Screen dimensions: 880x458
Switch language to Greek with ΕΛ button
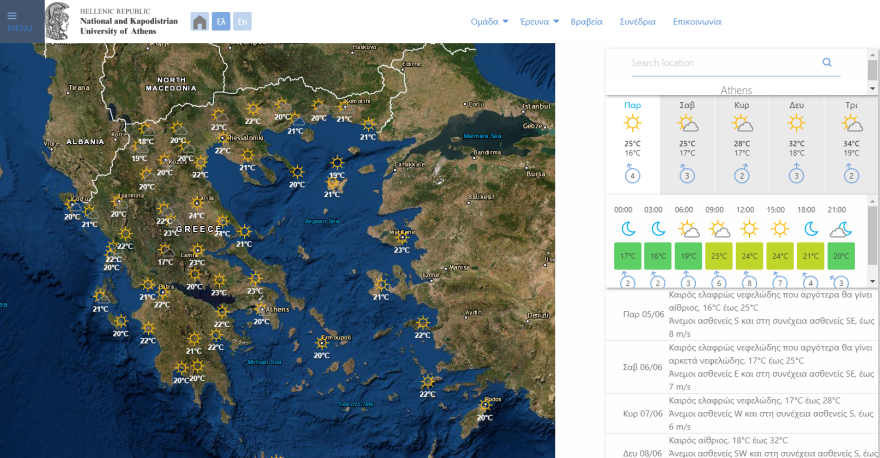coord(221,22)
